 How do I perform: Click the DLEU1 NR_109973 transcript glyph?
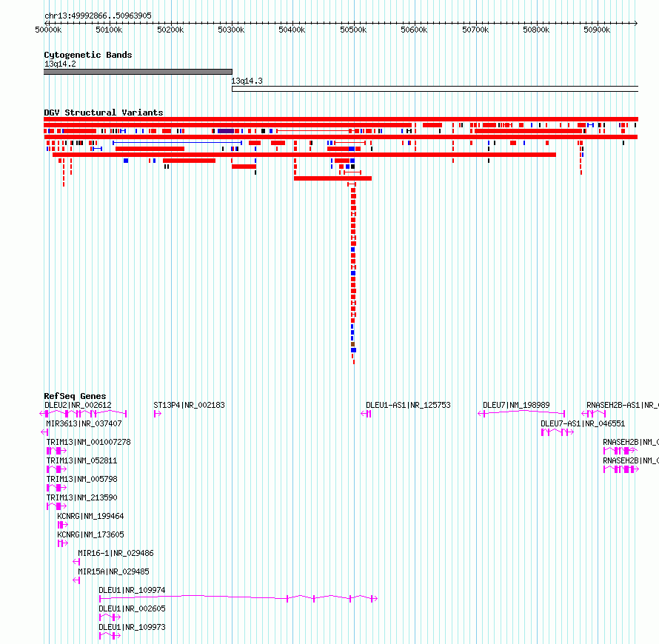[x=110, y=636]
